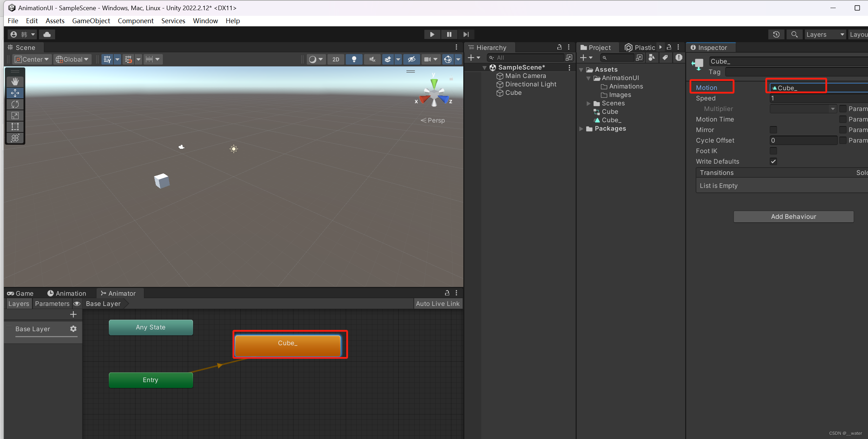Switch to the Animation tab
868x439 pixels.
(67, 293)
